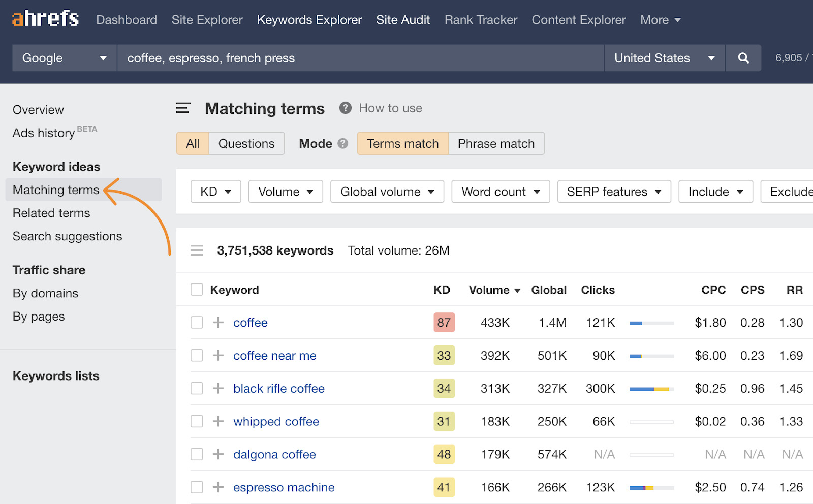
Task: Click the Ahrefs logo
Action: coord(46,19)
